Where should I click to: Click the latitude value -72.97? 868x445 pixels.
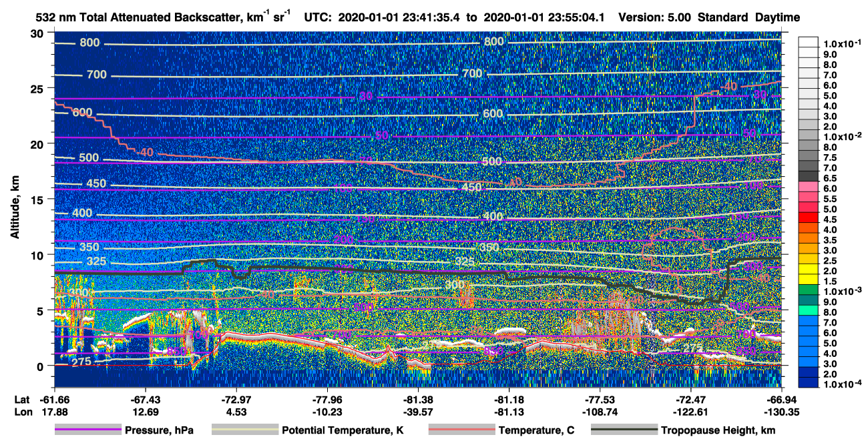[236, 399]
